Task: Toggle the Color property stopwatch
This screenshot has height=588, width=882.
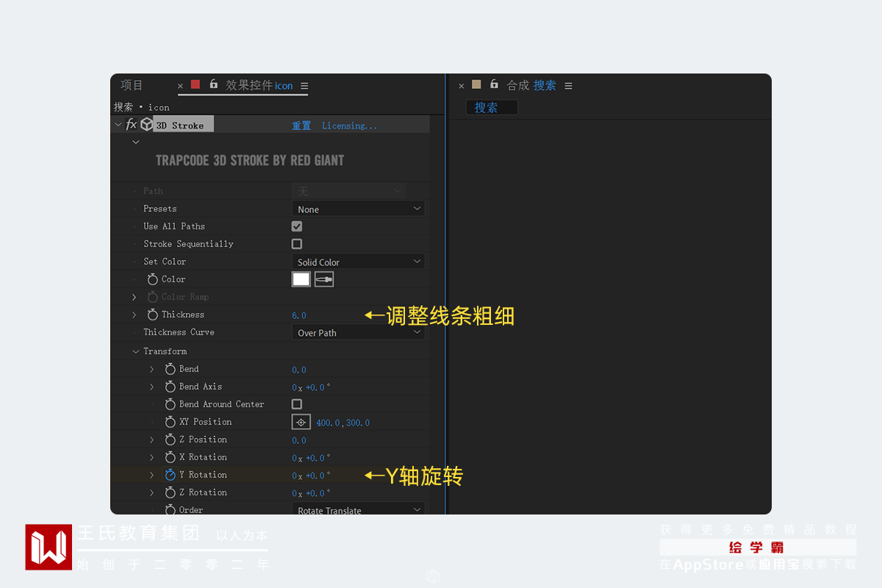Action: (x=153, y=279)
